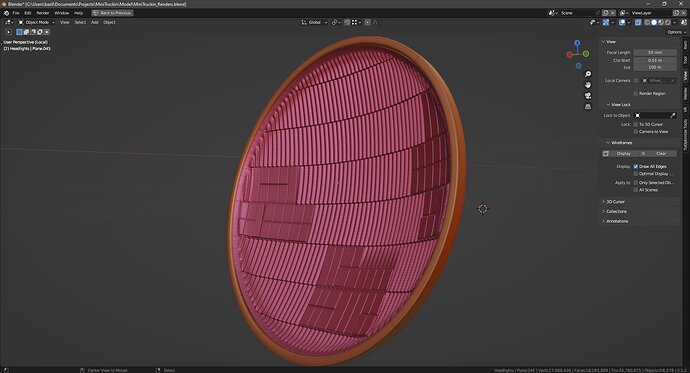This screenshot has height=373, width=690.
Task: Uncheck Draw All Edges checkbox
Action: (x=636, y=167)
